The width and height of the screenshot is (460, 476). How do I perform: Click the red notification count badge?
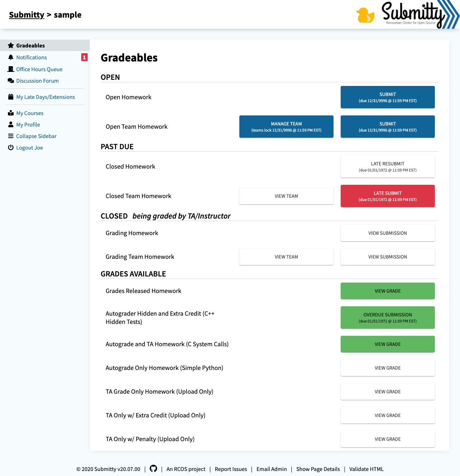84,57
